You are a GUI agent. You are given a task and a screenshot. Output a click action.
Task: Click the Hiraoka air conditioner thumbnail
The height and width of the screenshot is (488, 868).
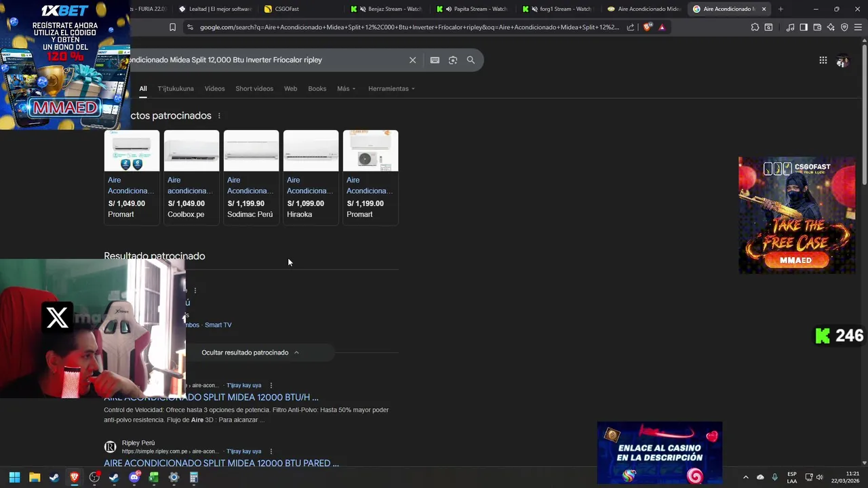pos(311,150)
